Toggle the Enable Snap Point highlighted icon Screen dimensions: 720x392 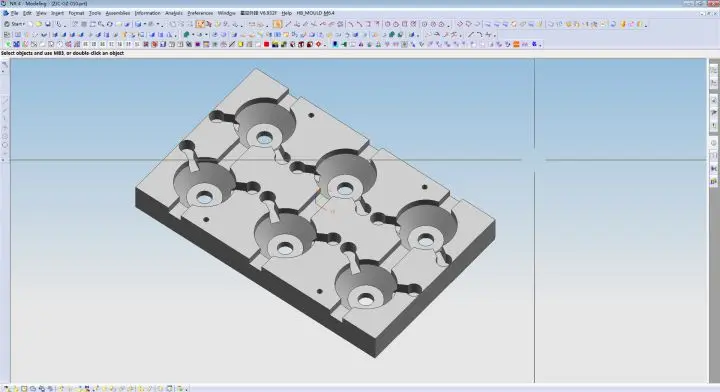click(x=277, y=24)
